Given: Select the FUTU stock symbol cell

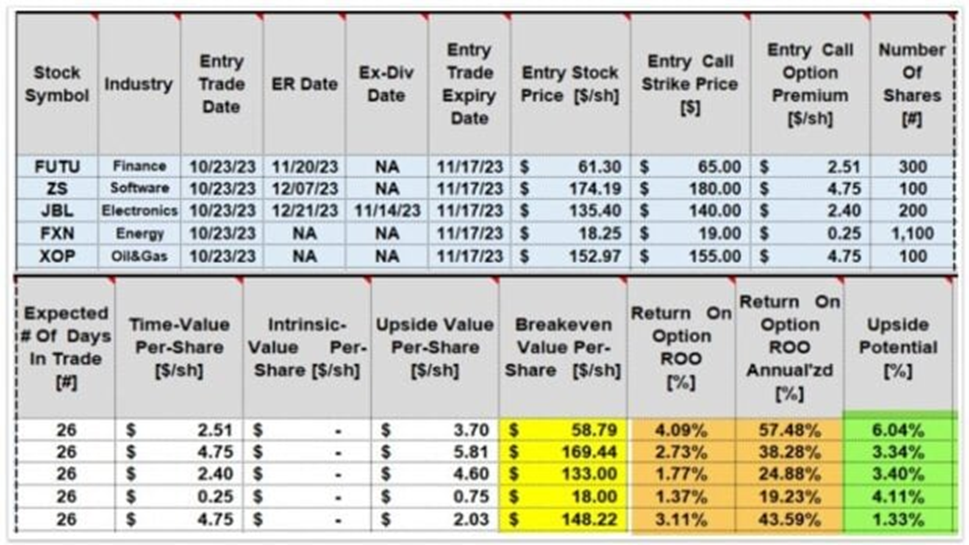Looking at the screenshot, I should coord(57,167).
